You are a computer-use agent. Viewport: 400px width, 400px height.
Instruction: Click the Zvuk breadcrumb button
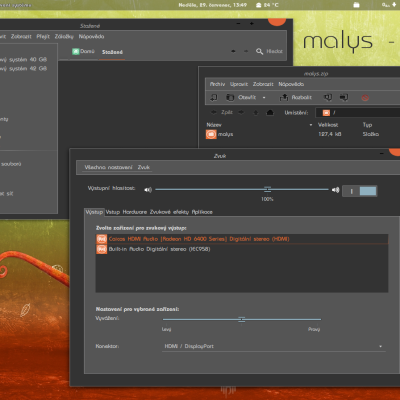[144, 167]
